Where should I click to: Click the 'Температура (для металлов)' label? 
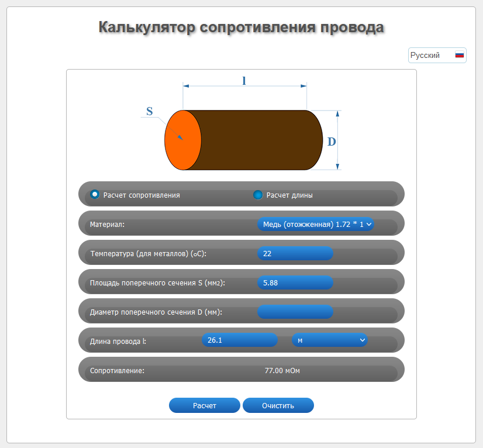tap(148, 254)
